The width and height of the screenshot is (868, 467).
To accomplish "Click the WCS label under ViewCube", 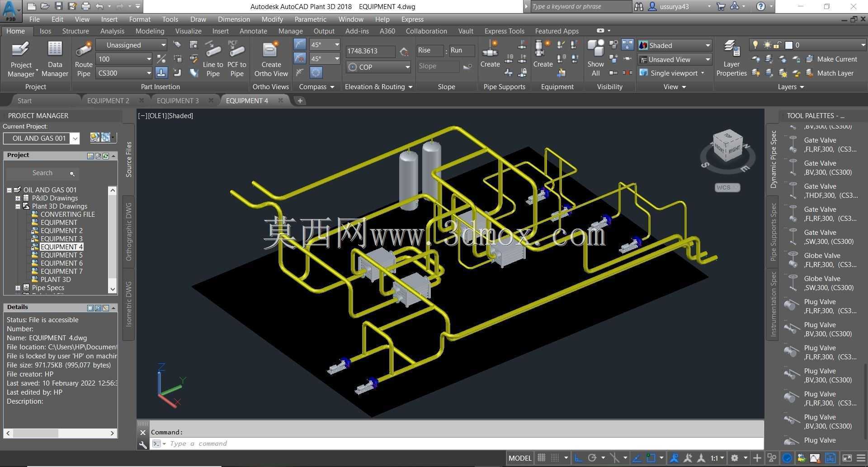I will [x=723, y=187].
